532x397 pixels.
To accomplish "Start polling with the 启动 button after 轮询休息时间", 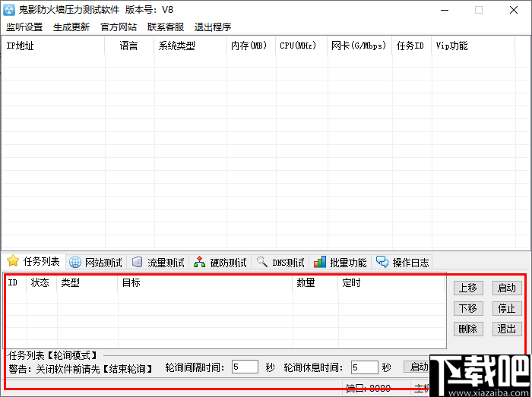I will point(417,367).
